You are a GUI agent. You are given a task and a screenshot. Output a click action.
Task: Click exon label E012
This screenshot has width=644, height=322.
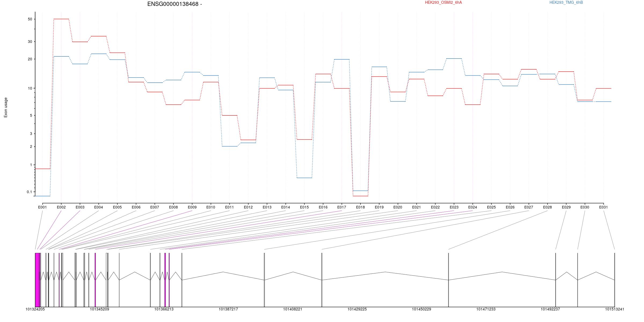point(248,207)
